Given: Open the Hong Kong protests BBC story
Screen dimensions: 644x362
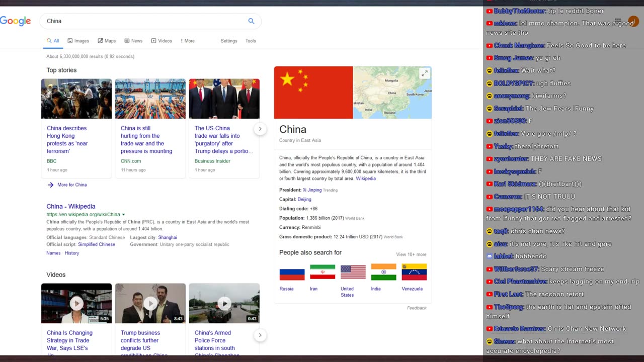Looking at the screenshot, I should coord(67,140).
